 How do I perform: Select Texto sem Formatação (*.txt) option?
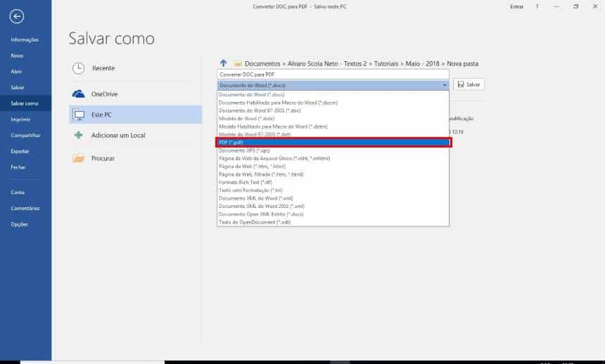(x=251, y=190)
